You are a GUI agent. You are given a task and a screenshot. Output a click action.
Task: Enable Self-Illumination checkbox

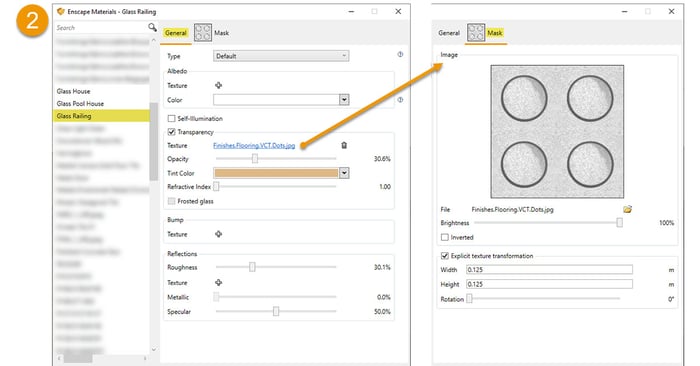point(171,119)
